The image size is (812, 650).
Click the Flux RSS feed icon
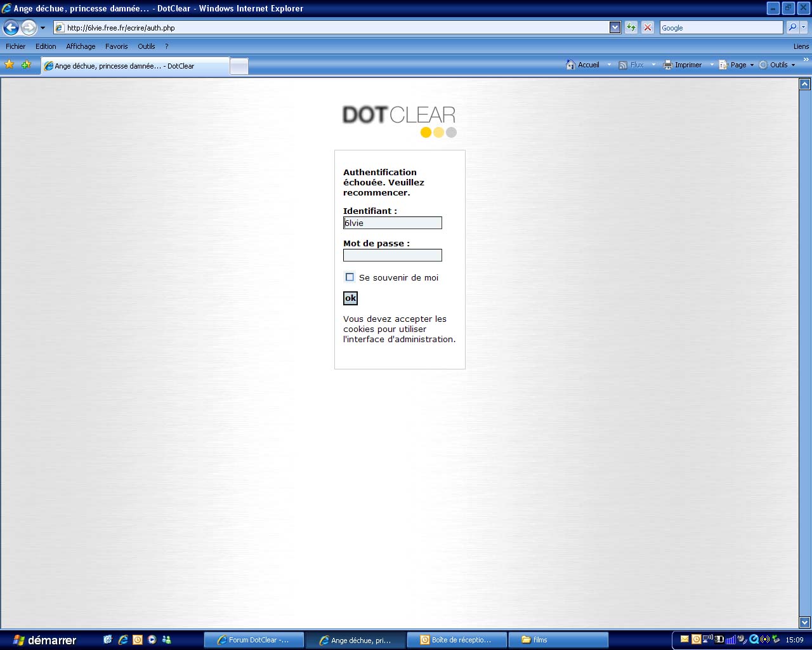click(623, 65)
